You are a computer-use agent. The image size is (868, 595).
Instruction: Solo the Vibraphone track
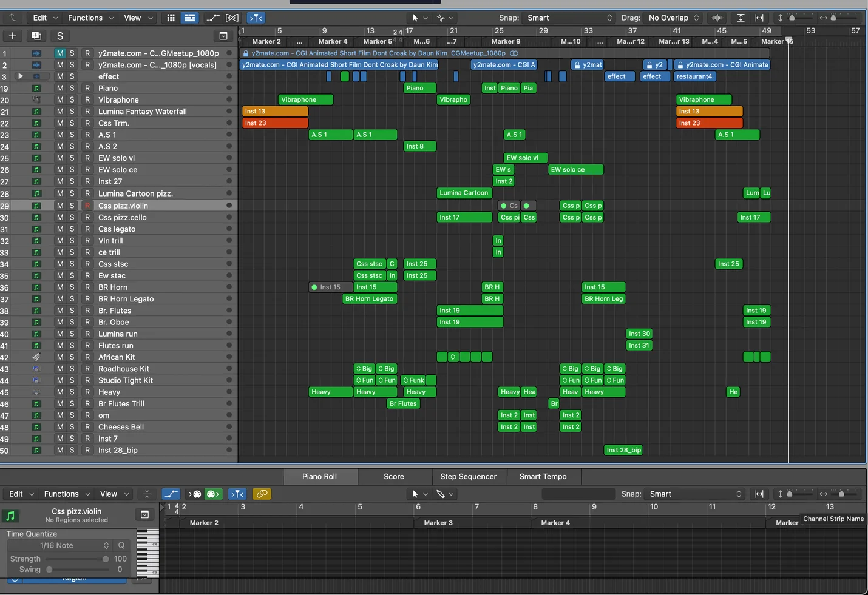coord(72,99)
